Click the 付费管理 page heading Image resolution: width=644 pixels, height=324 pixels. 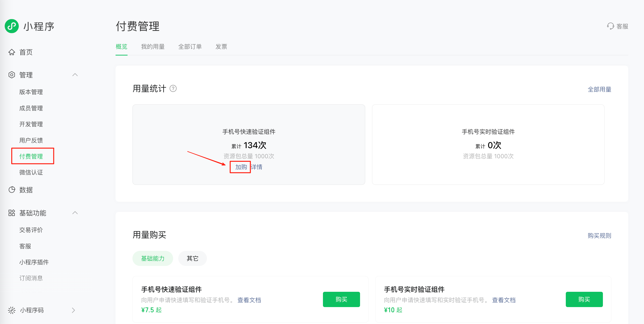tap(137, 26)
